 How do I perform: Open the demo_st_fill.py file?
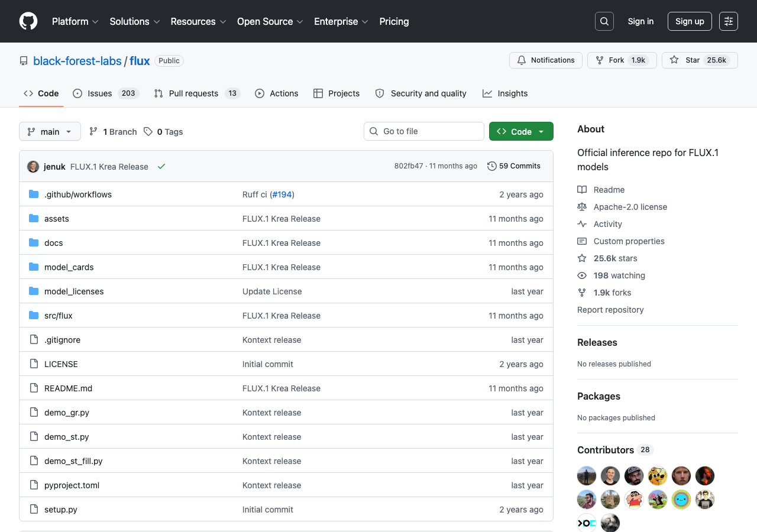coord(73,461)
